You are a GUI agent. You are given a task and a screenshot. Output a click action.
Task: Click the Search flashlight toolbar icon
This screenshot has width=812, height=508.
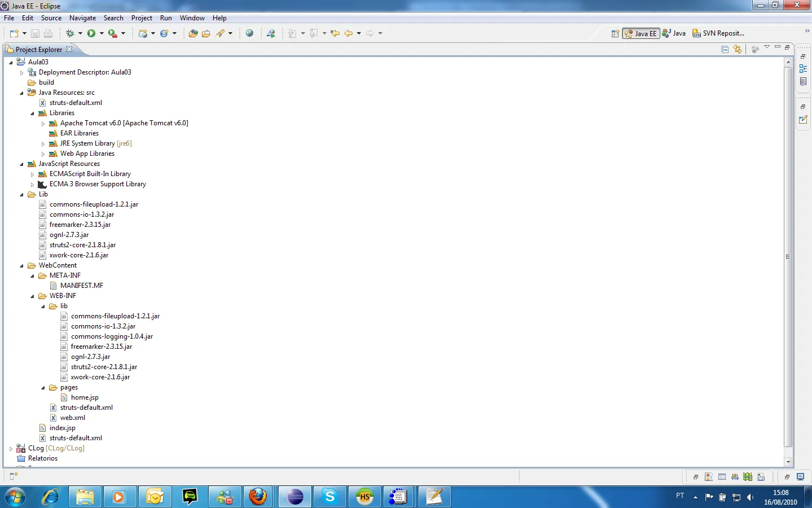(x=220, y=33)
